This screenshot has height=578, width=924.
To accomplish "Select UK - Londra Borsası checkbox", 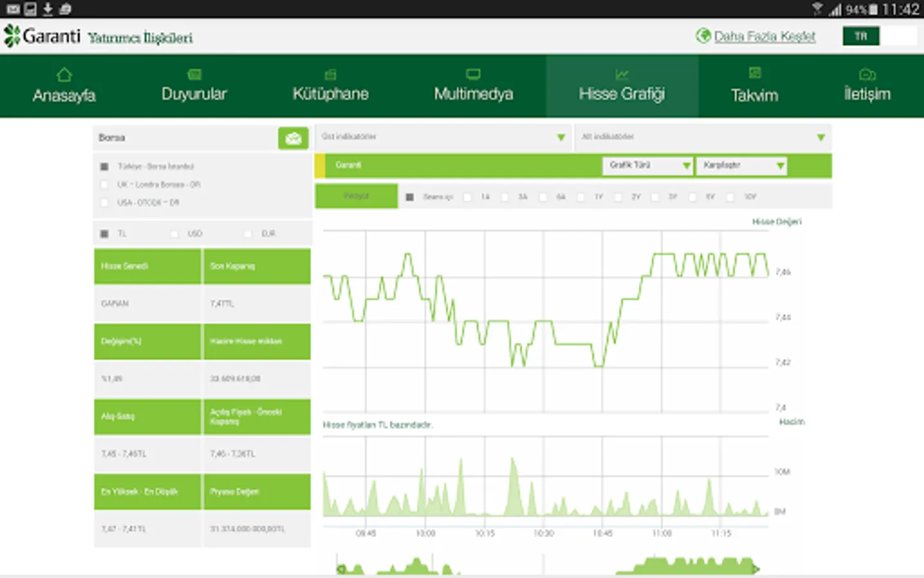I will click(x=104, y=185).
